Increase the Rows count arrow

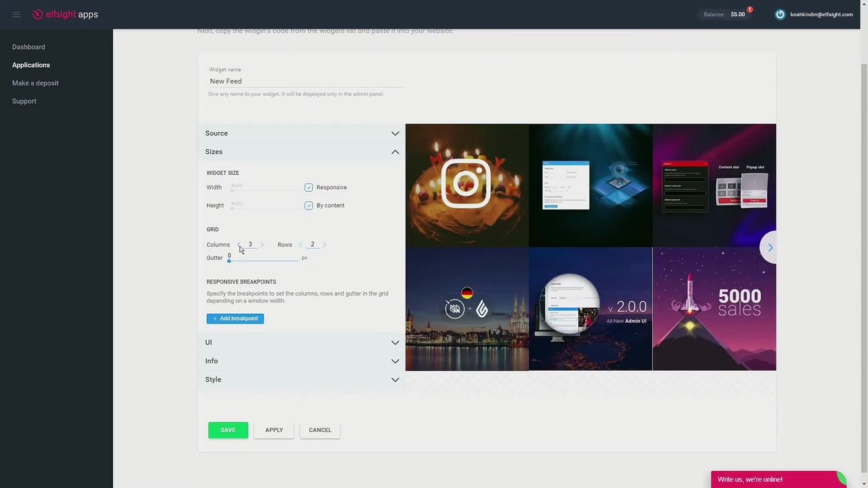[x=324, y=245]
